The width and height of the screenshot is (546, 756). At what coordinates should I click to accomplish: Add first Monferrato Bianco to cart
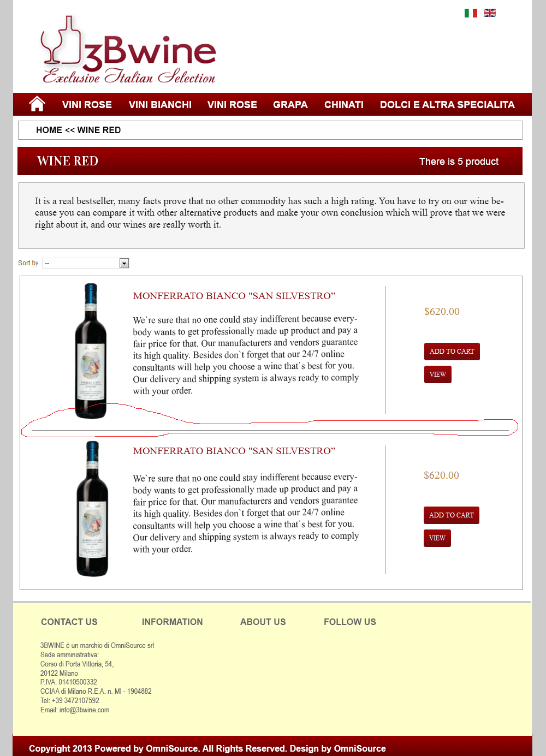pyautogui.click(x=452, y=352)
